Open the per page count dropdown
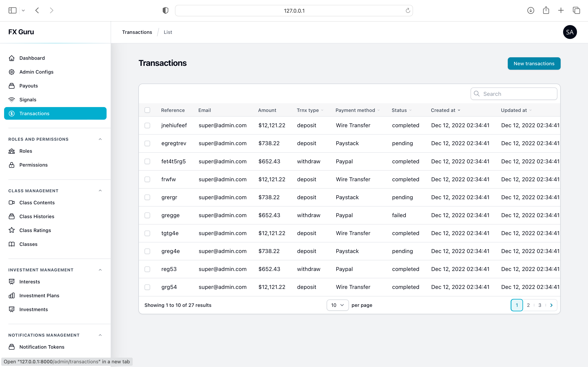The height and width of the screenshot is (367, 588). coord(337,305)
